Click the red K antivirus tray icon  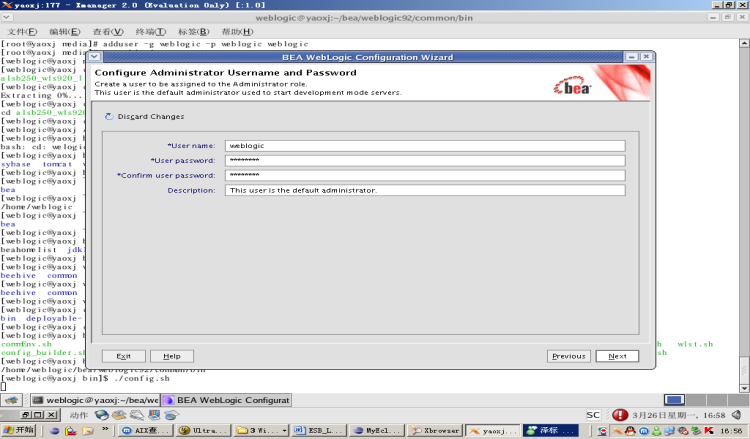click(x=708, y=431)
